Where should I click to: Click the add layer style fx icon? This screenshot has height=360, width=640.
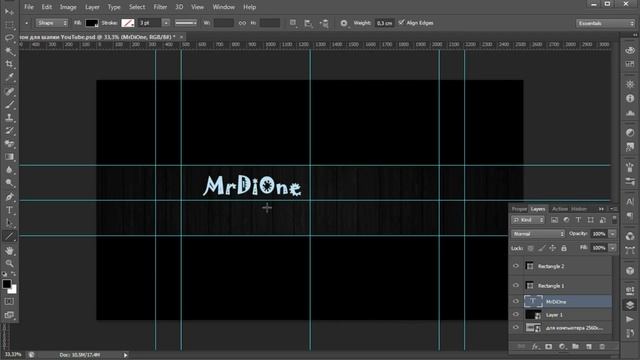pos(535,347)
